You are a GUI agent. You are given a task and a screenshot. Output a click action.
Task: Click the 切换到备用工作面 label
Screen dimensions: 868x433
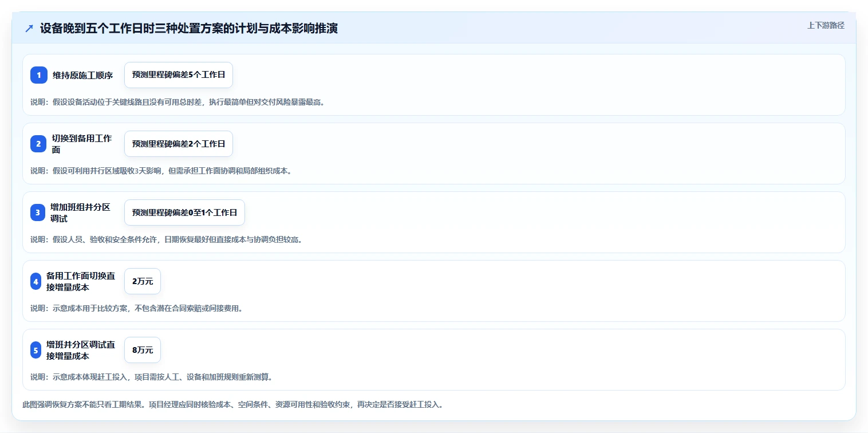(x=82, y=144)
